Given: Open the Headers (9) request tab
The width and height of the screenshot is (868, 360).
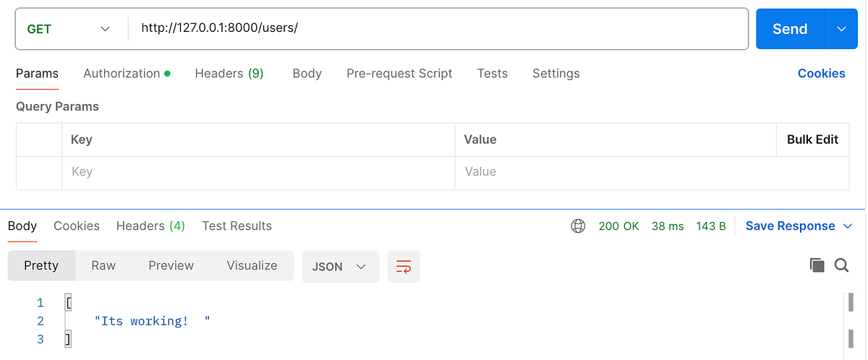Looking at the screenshot, I should tap(229, 73).
